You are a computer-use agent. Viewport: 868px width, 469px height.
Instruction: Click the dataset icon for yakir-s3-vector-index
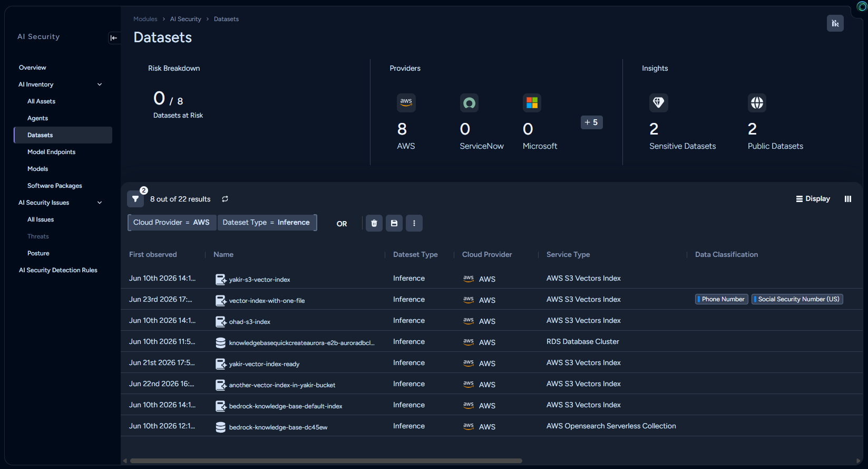pos(221,280)
